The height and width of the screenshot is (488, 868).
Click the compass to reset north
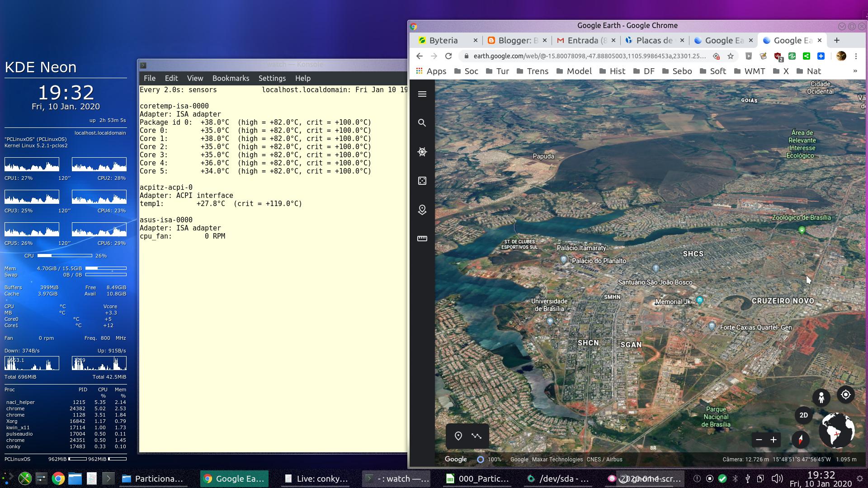(801, 439)
